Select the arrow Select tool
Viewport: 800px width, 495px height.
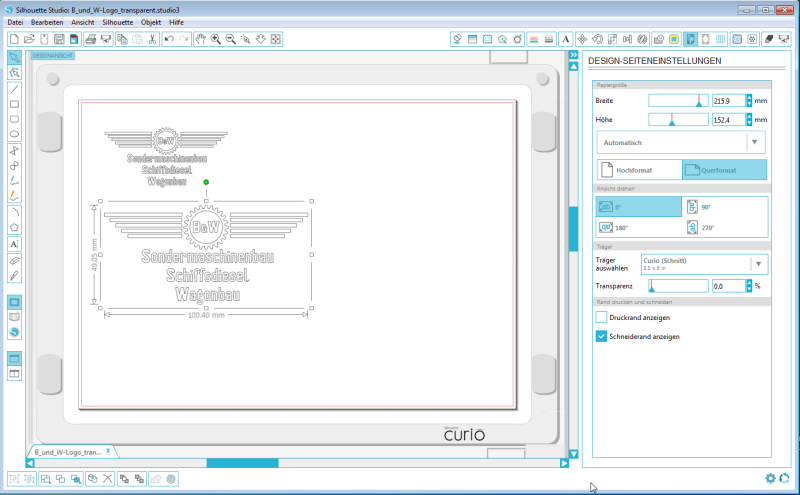pyautogui.click(x=14, y=57)
